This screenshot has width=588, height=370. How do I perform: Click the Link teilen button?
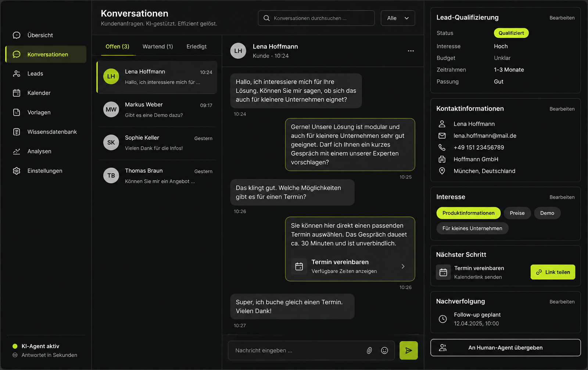click(553, 272)
